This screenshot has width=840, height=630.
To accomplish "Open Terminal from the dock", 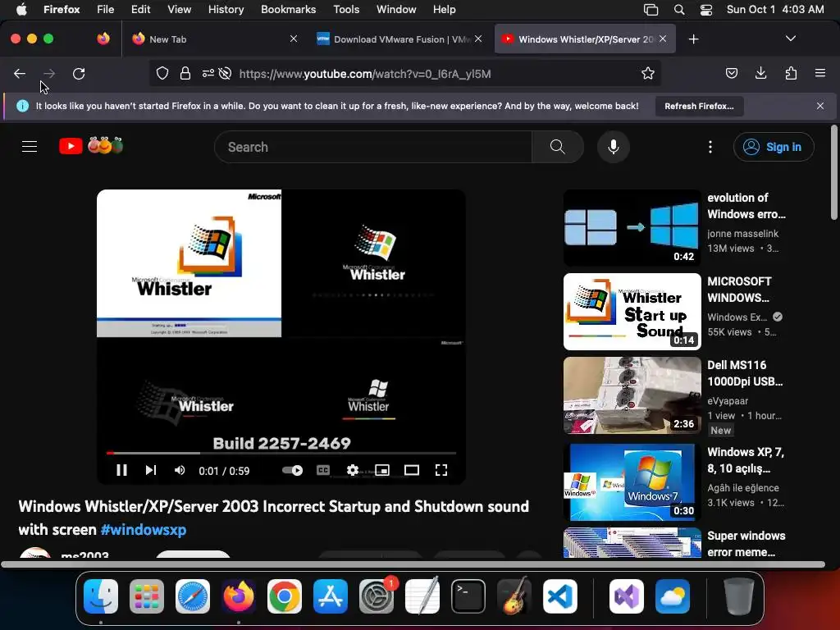I will tap(468, 596).
